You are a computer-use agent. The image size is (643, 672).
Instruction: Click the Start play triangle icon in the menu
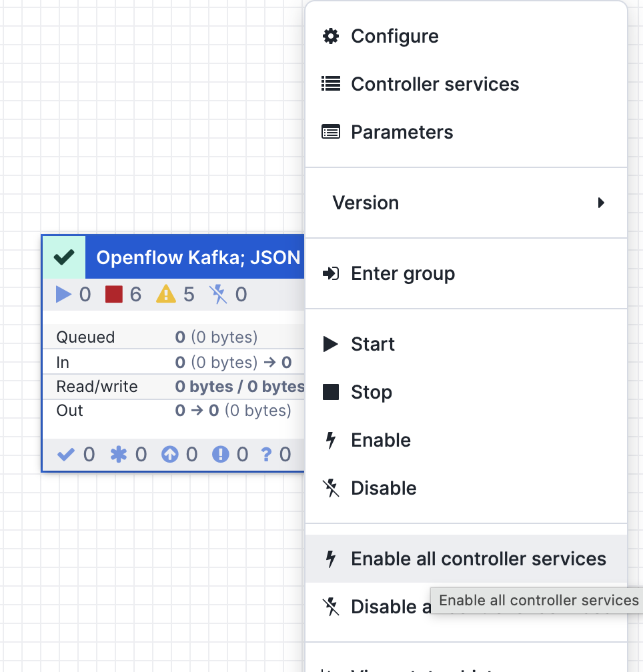[x=330, y=344]
